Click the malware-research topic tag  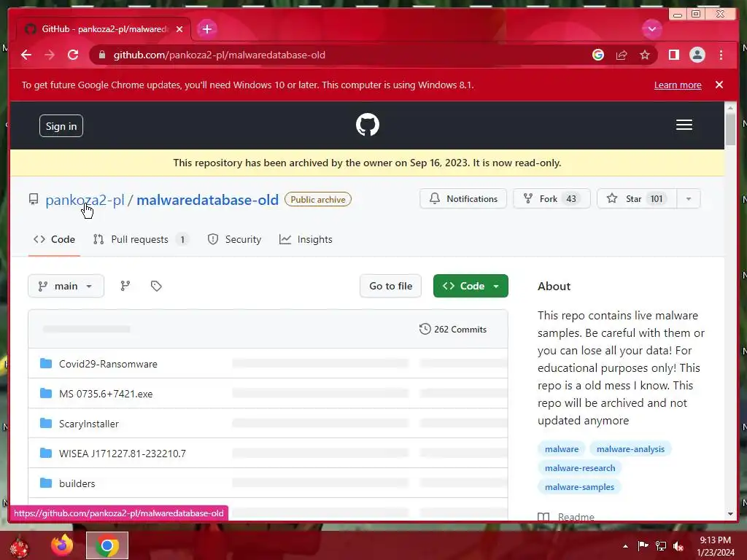[x=580, y=467]
